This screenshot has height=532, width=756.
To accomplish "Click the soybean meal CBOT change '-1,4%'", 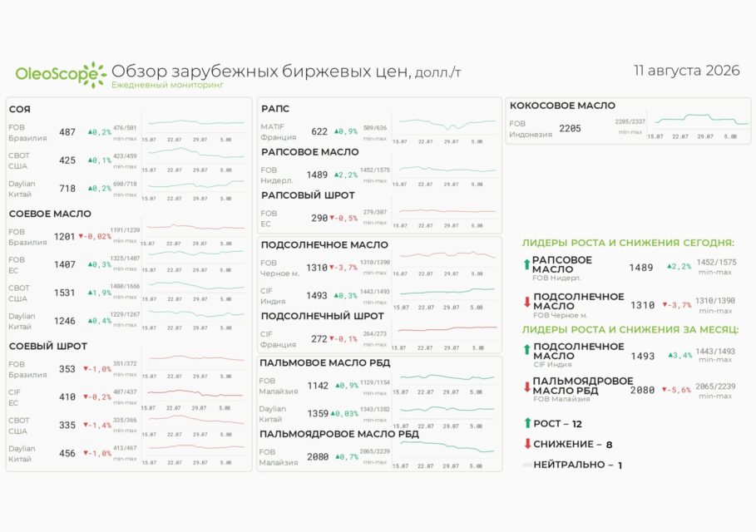I will click(x=97, y=425).
